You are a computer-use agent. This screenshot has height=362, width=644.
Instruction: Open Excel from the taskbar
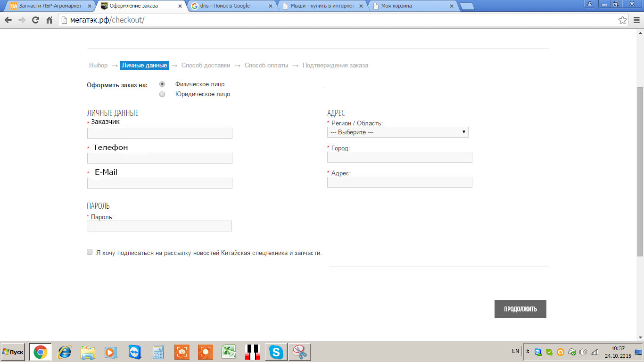click(x=229, y=352)
